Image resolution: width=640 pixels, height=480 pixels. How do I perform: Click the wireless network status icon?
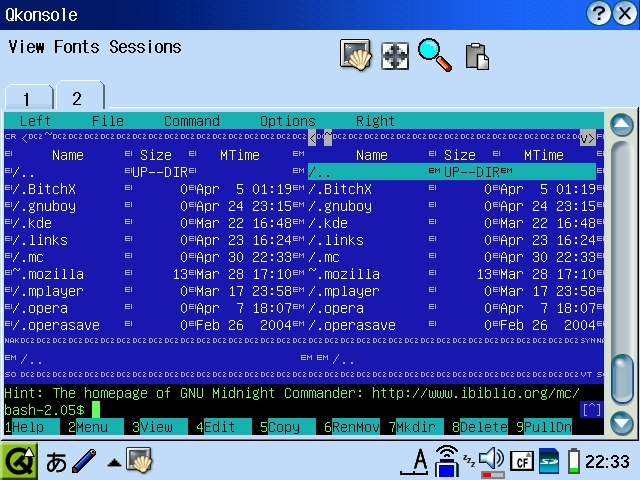(x=447, y=461)
